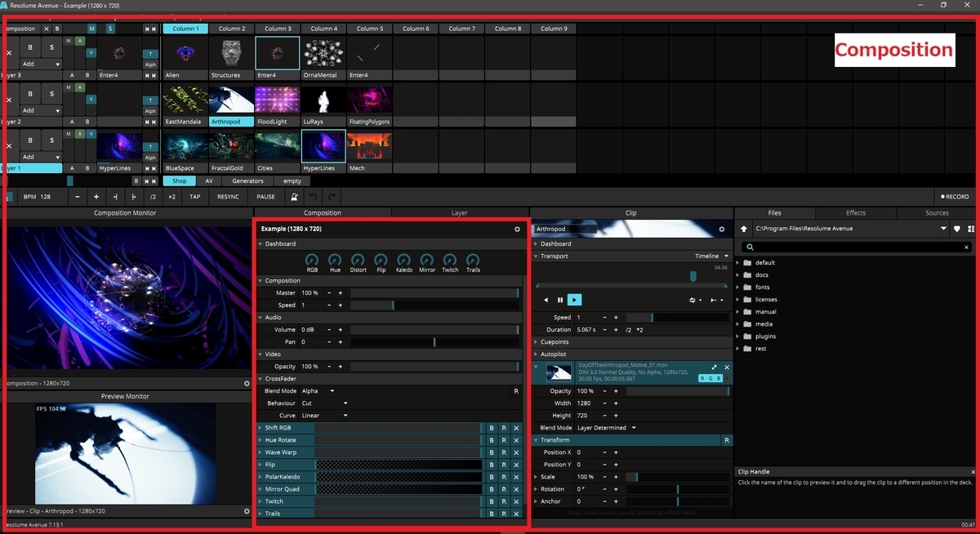Toggle the R channel on DayOfTheArthropod clip
Image resolution: width=980 pixels, height=534 pixels.
click(x=704, y=379)
